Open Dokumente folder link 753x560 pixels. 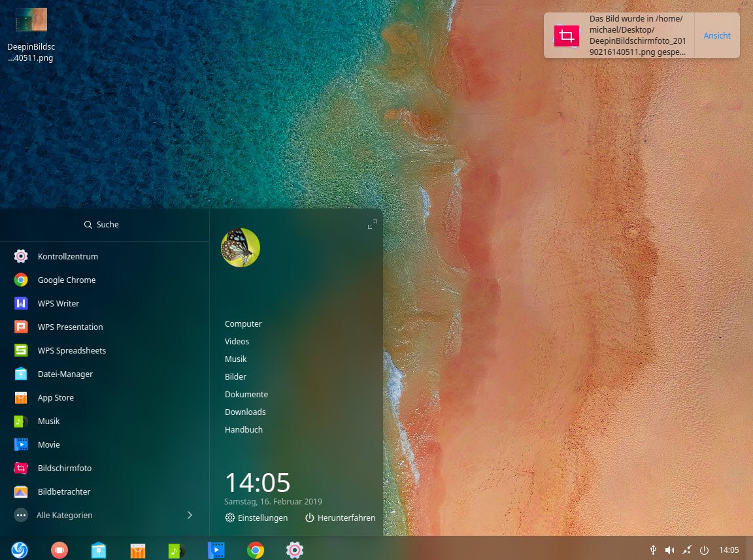pyautogui.click(x=246, y=394)
